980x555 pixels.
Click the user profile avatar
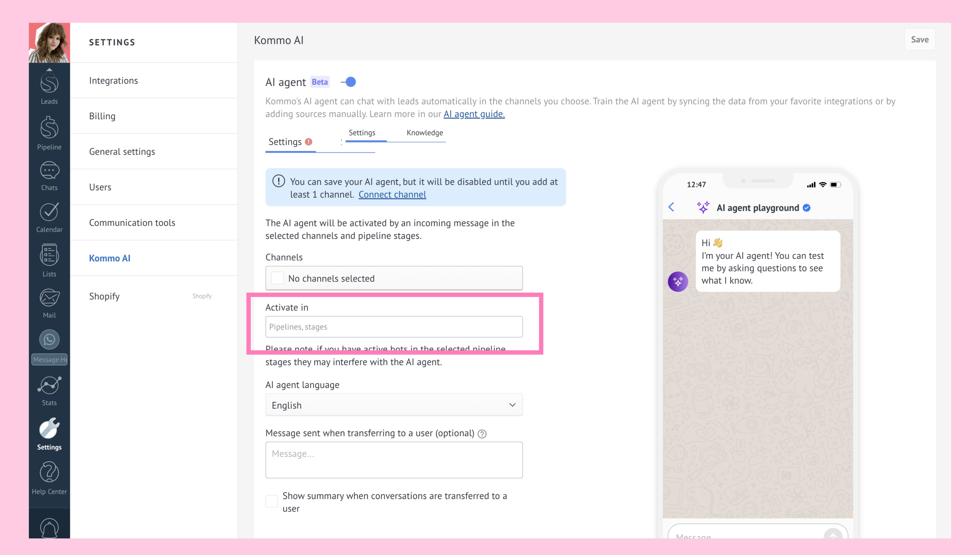[x=49, y=43]
